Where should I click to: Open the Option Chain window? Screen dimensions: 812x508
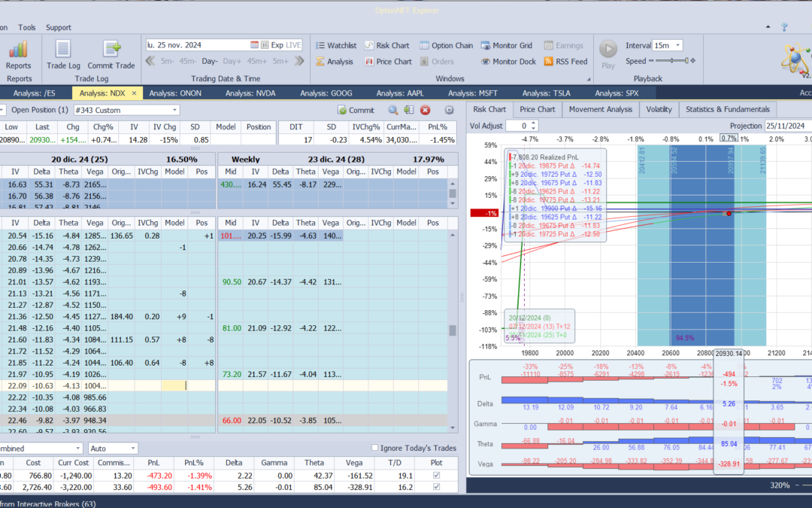447,45
